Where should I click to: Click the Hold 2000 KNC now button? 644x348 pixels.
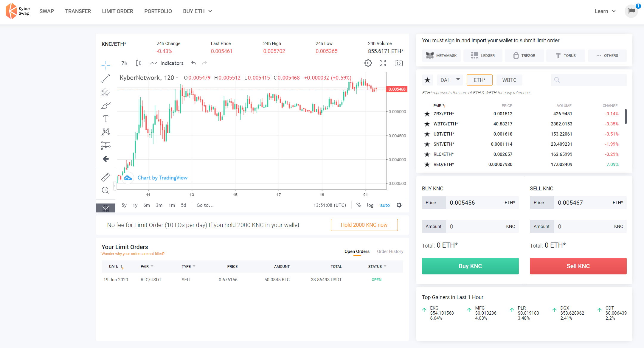(364, 225)
